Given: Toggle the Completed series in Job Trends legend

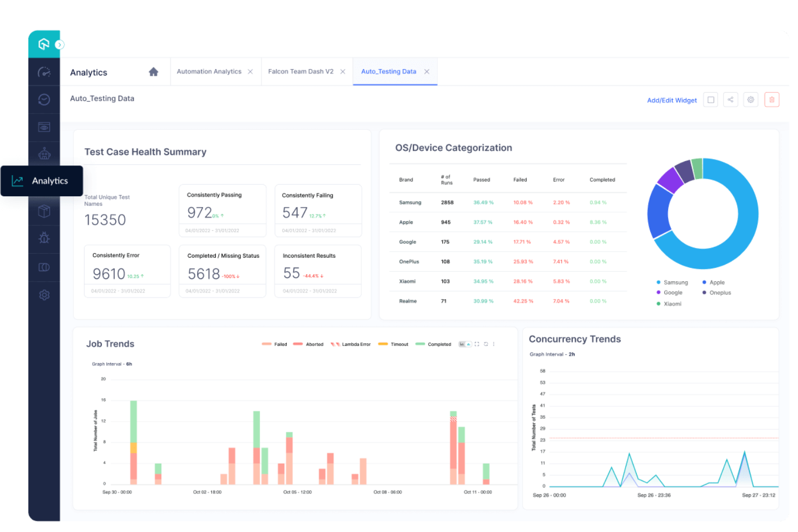Looking at the screenshot, I should (433, 344).
